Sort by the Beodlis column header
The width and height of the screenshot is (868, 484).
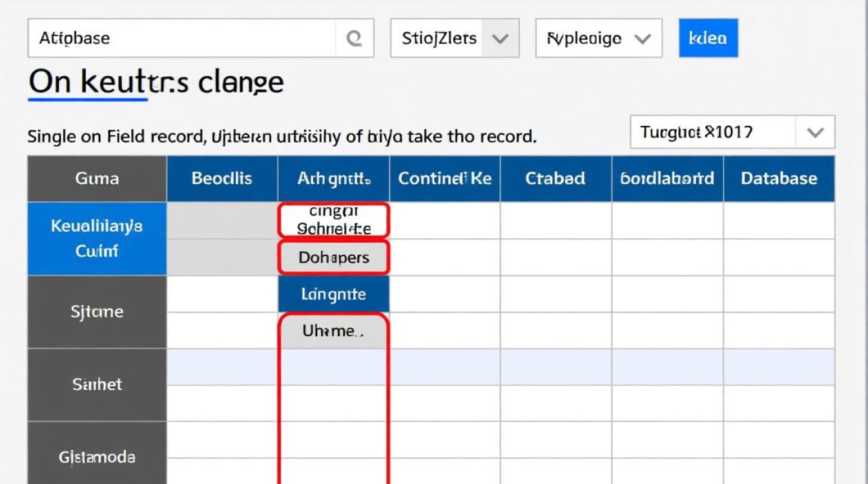(222, 179)
